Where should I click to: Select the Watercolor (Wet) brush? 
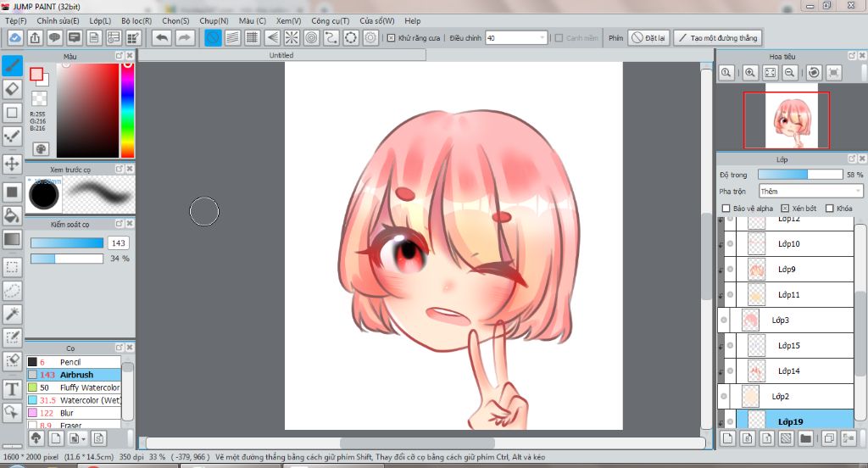click(x=74, y=400)
